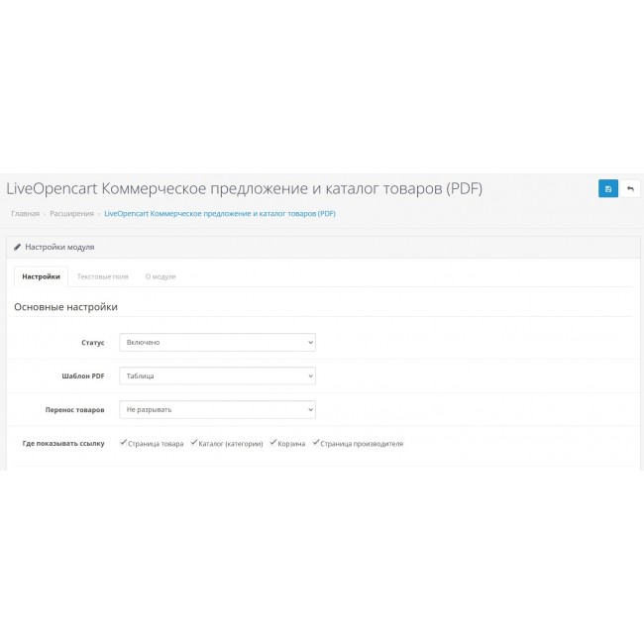The height and width of the screenshot is (644, 644).
Task: Click the Где показывать ссылку label
Action: pyautogui.click(x=63, y=443)
